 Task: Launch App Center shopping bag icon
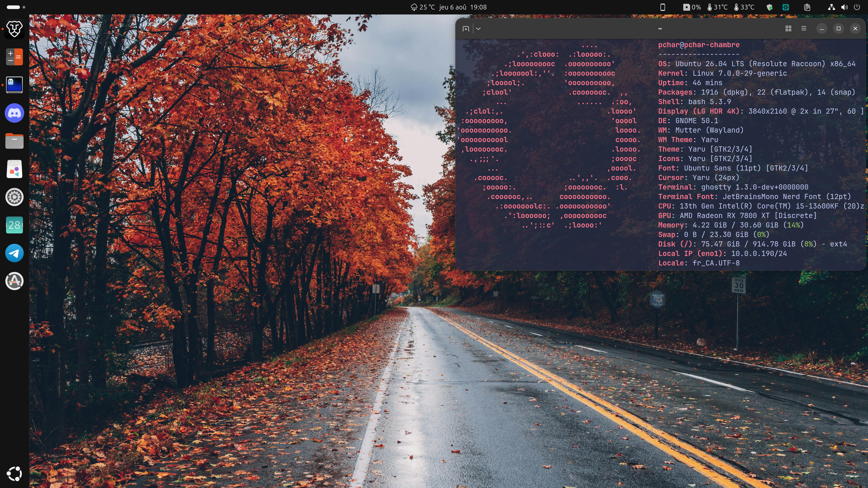14,169
